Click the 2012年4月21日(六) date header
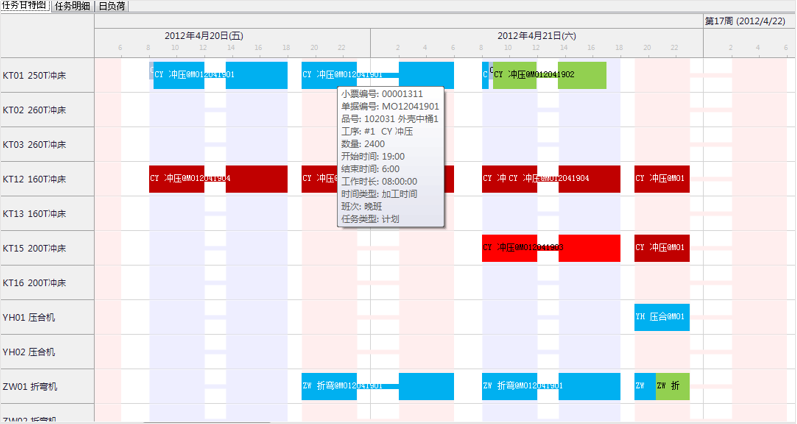 coord(536,35)
